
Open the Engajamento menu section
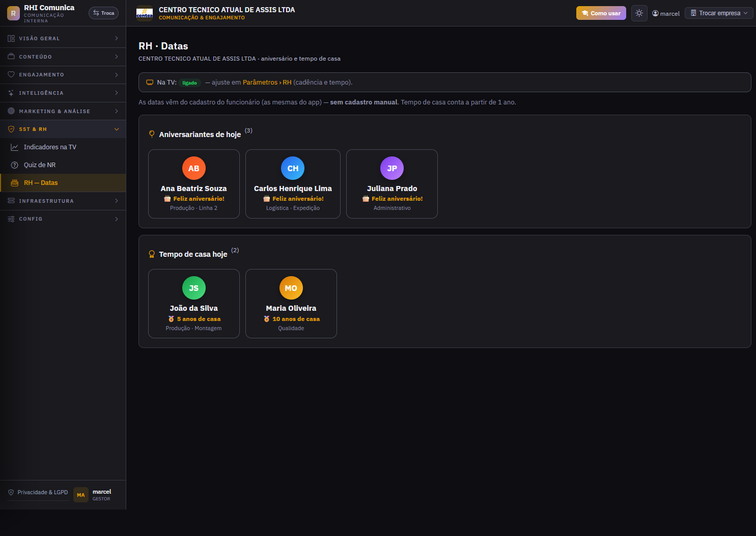(63, 75)
